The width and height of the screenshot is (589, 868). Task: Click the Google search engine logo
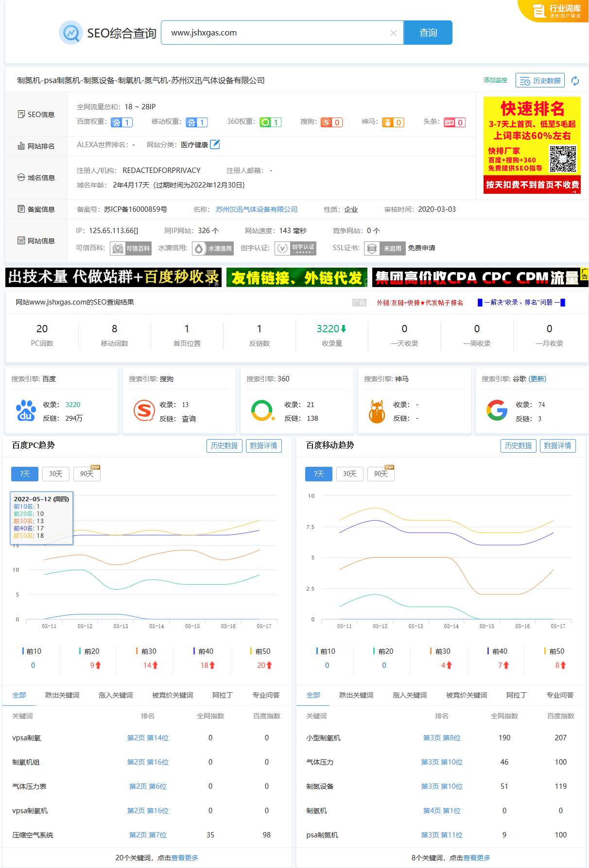497,410
